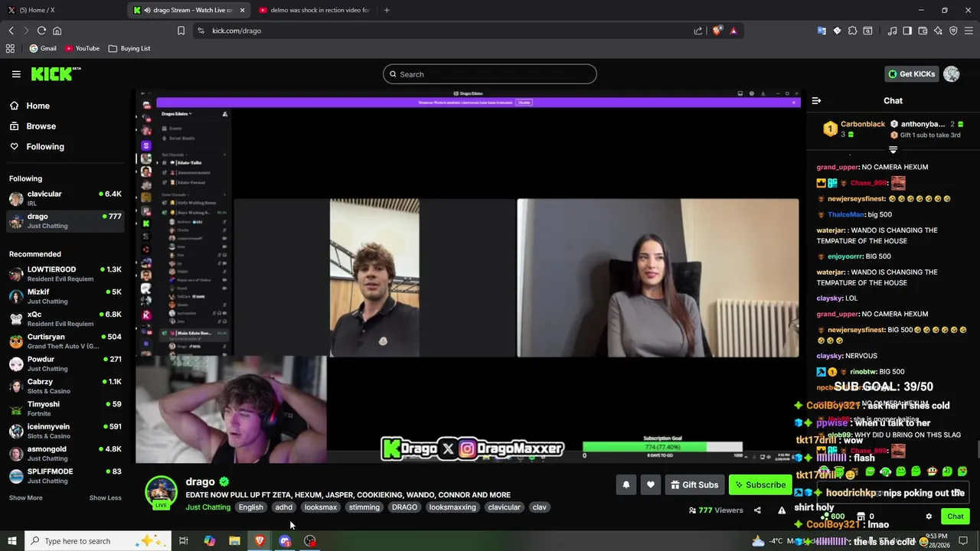Open Brave Shields lion icon

(x=717, y=31)
